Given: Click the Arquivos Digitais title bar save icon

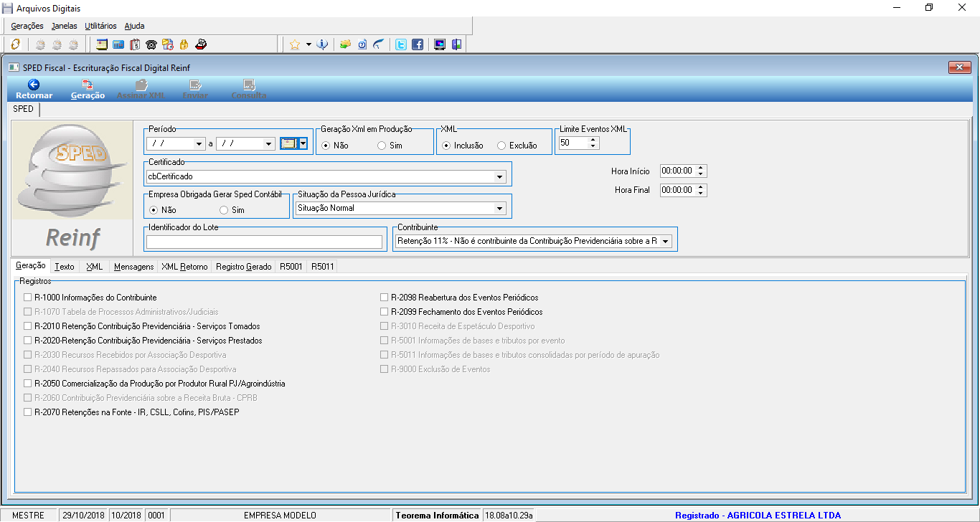Looking at the screenshot, I should (x=8, y=8).
